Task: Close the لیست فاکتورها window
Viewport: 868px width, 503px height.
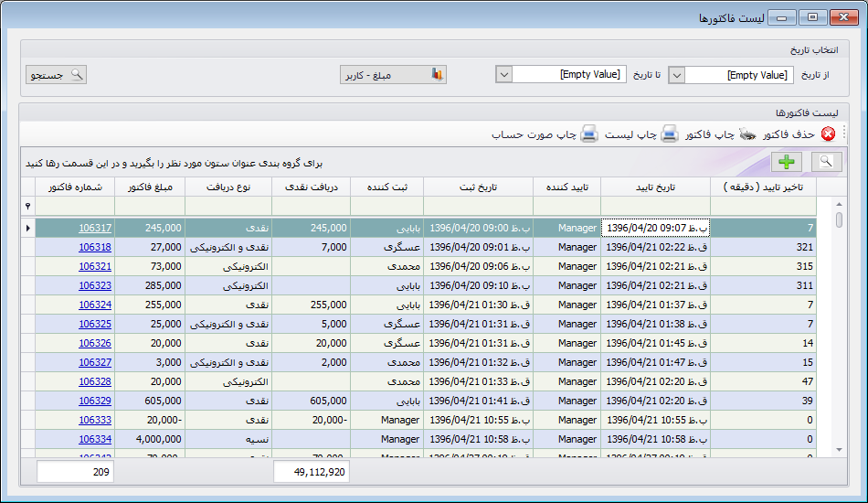Action: (x=843, y=17)
